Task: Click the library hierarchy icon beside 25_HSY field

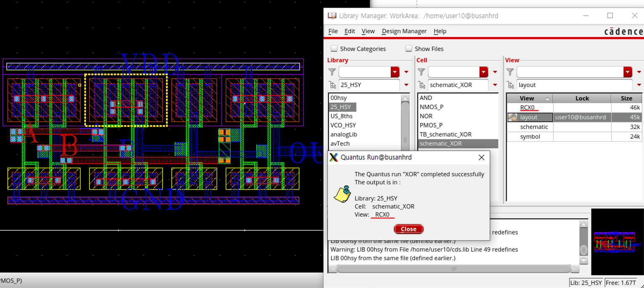Action: (333, 85)
